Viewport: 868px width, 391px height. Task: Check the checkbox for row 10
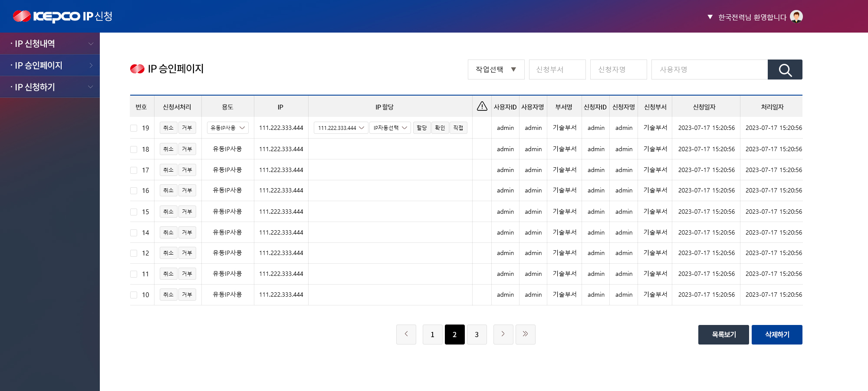click(134, 295)
